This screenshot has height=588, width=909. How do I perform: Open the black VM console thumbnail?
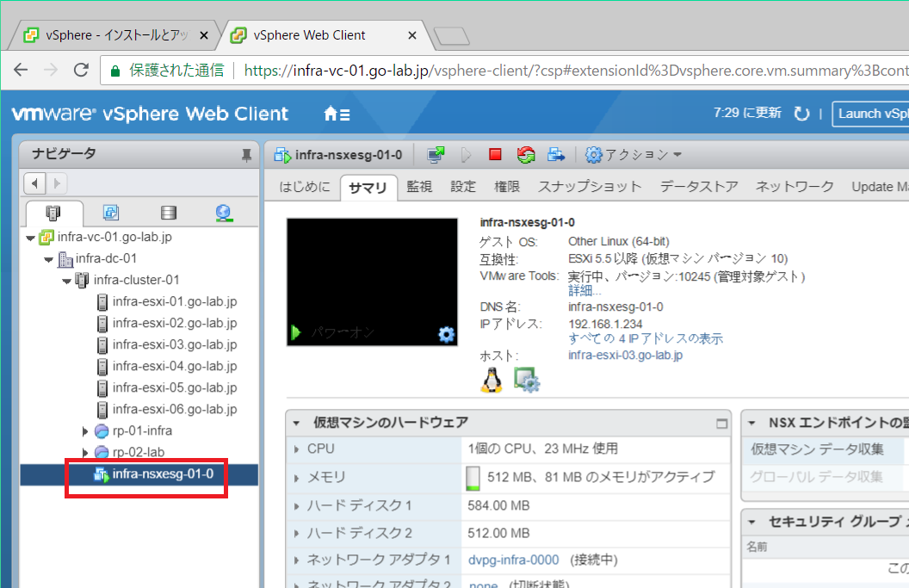click(x=372, y=282)
